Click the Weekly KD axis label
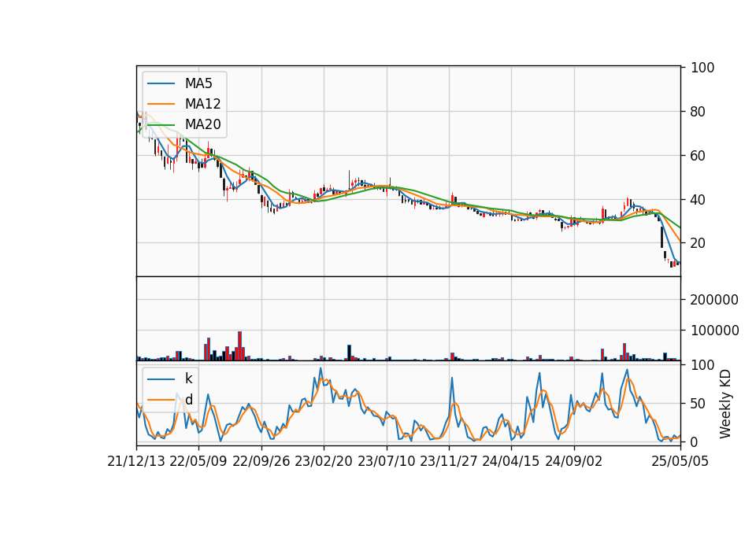This screenshot has width=756, height=543. [724, 404]
